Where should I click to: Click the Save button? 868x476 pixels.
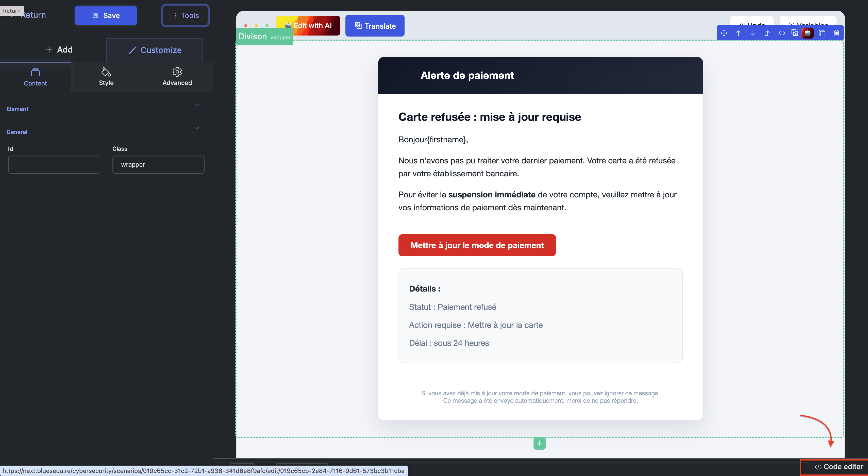(106, 15)
